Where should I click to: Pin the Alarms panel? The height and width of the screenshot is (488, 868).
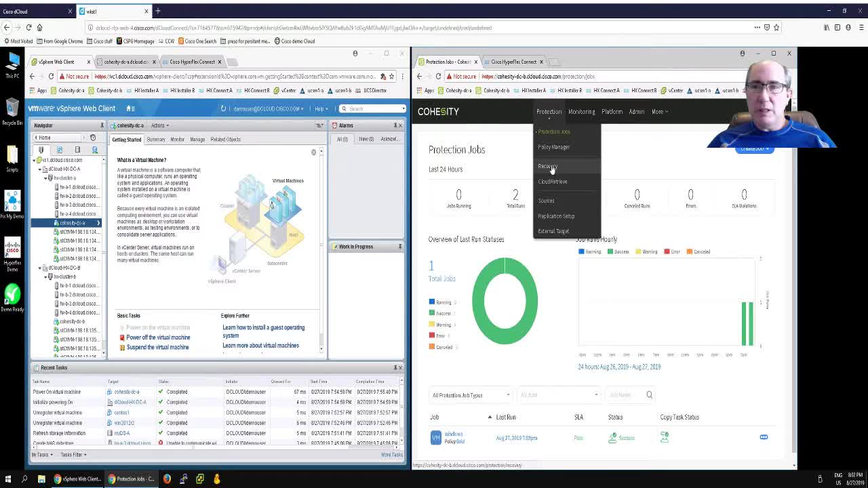click(x=395, y=125)
